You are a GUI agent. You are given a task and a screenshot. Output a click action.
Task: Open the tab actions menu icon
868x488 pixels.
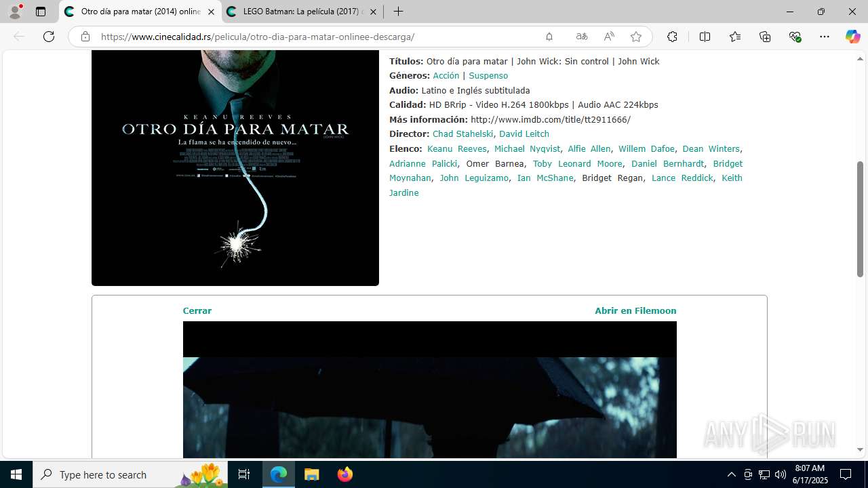click(41, 12)
